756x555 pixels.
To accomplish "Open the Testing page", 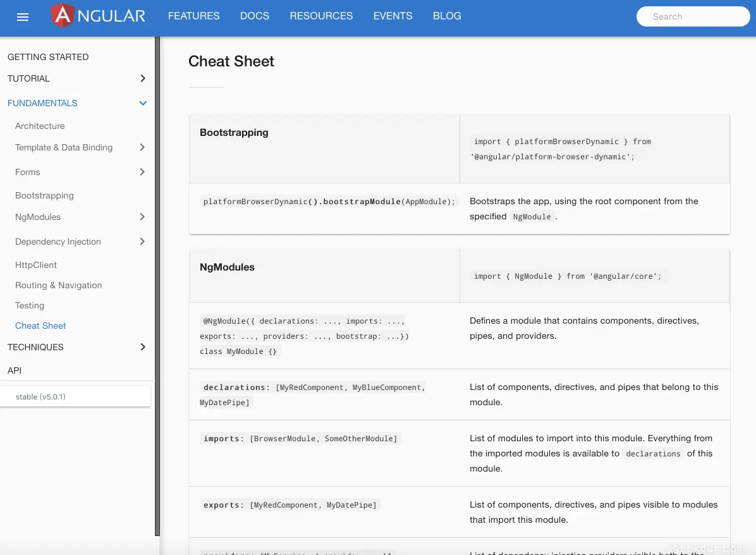I will [30, 305].
